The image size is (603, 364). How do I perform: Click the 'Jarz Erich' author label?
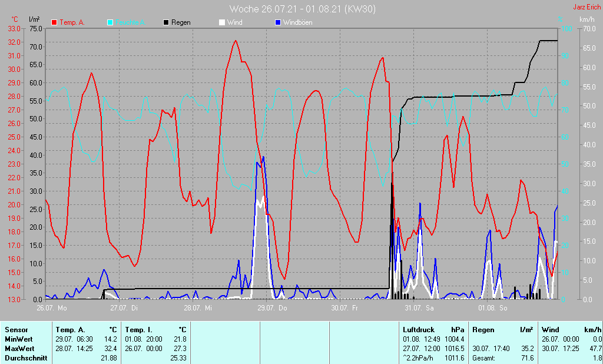(x=587, y=7)
